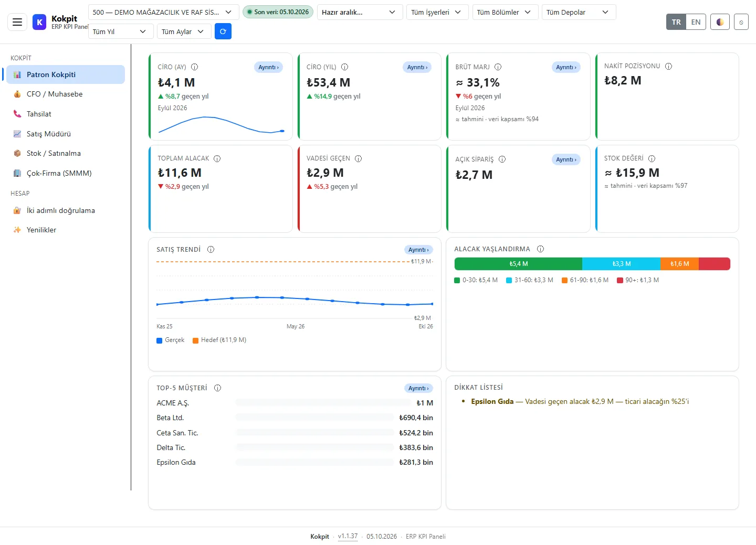Show info icon for Açık Sipariş
This screenshot has height=545, width=756.
(502, 159)
